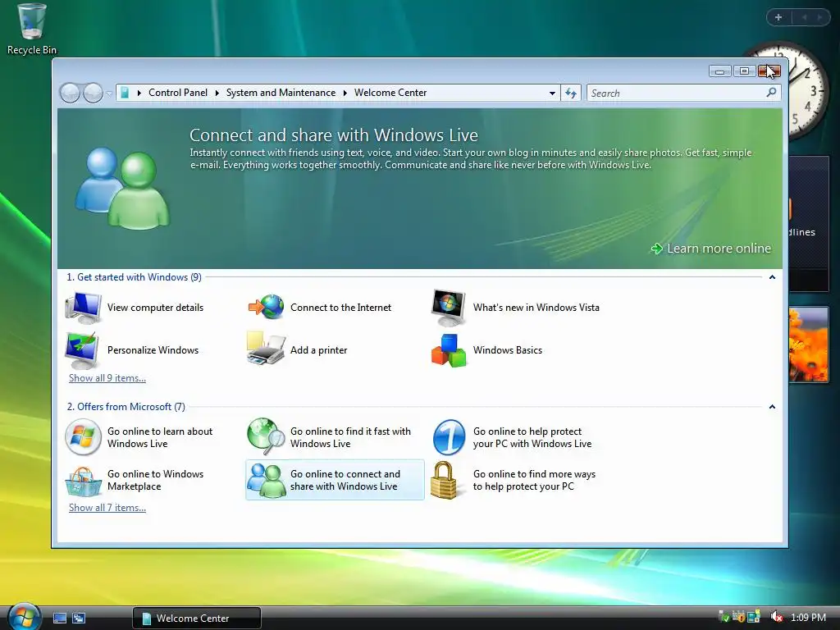Image resolution: width=840 pixels, height=630 pixels.
Task: Click Switch between windows quick launch icon
Action: [79, 619]
